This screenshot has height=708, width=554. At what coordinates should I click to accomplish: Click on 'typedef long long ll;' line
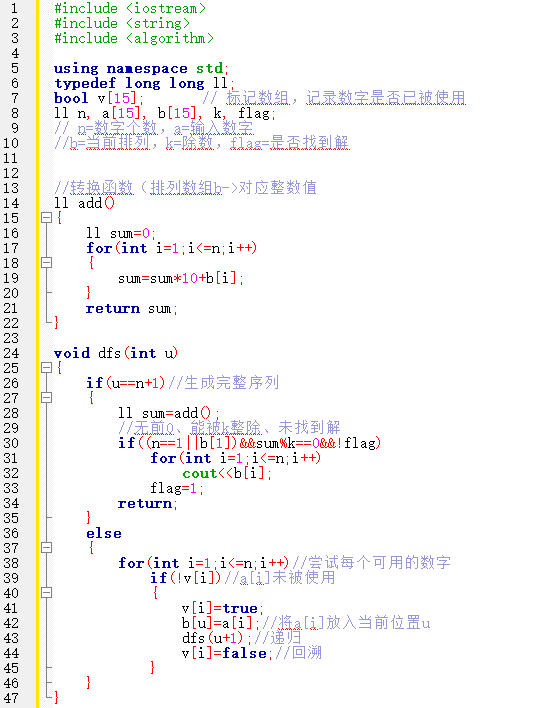pyautogui.click(x=144, y=83)
